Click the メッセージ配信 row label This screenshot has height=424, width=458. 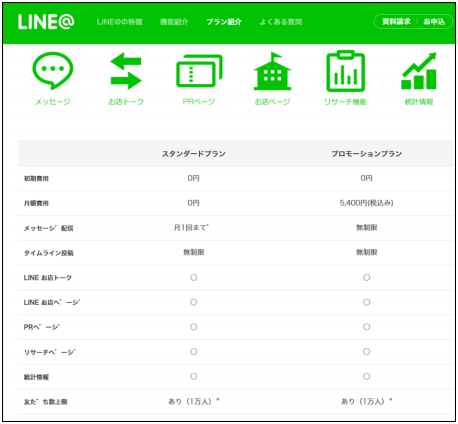pos(48,228)
